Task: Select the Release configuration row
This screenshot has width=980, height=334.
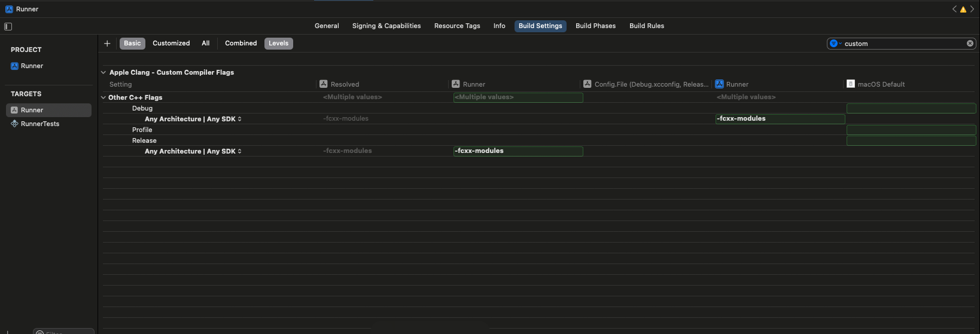Action: click(x=144, y=140)
